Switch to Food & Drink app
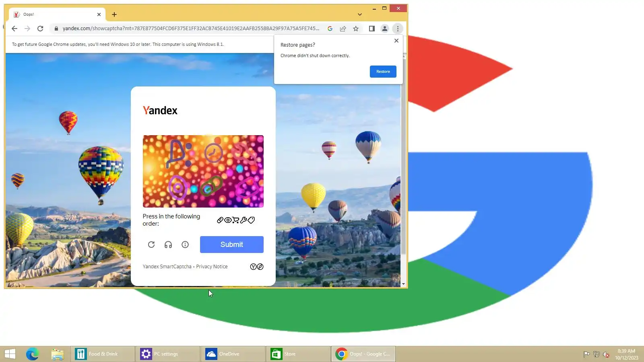Viewport: 644px width, 362px height. click(x=103, y=354)
